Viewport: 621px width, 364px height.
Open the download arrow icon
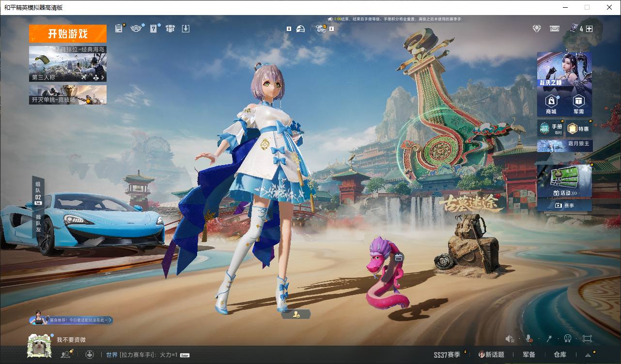[x=186, y=29]
